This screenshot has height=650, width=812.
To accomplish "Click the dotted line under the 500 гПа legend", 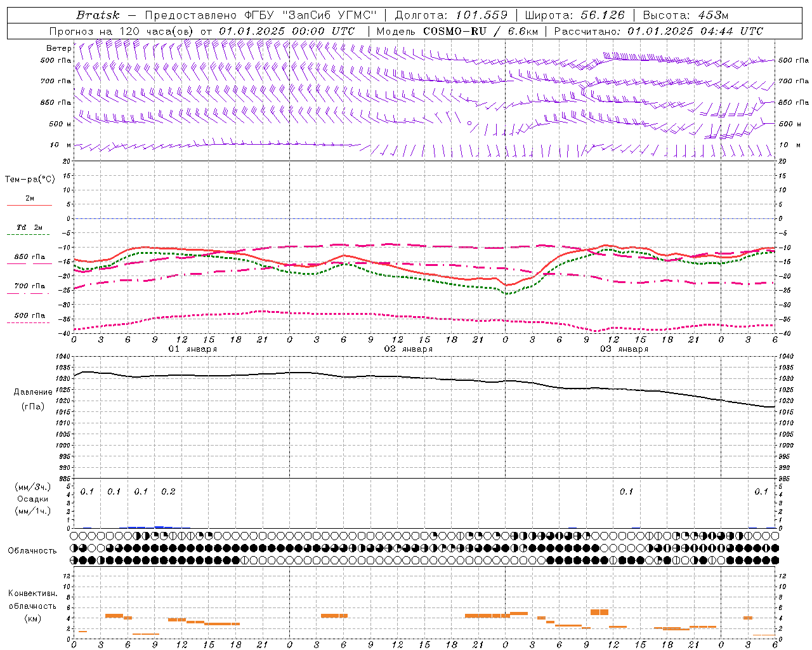I will point(29,322).
